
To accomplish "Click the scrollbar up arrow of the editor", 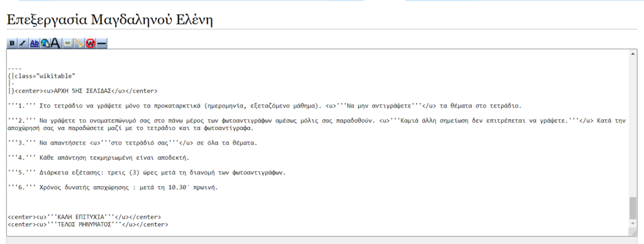I will [x=633, y=54].
